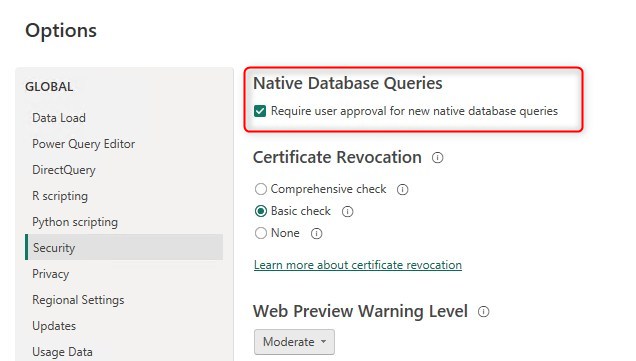Select Basic check radio button
This screenshot has width=636, height=361.
coord(261,211)
